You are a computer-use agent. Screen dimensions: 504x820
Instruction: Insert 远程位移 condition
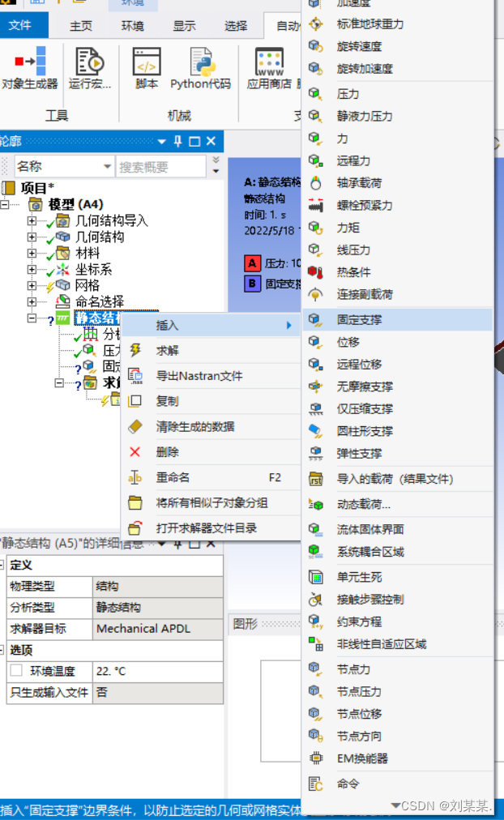coord(398,365)
